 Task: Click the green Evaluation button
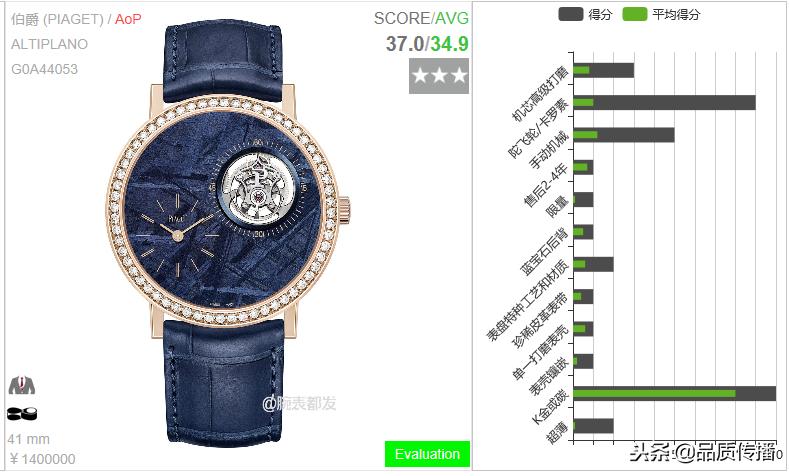[x=427, y=454]
